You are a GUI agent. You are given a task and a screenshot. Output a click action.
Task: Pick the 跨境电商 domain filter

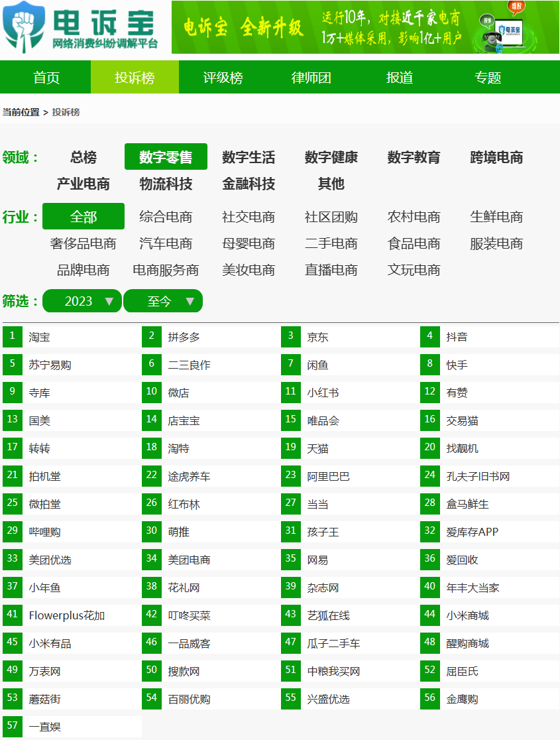point(496,156)
